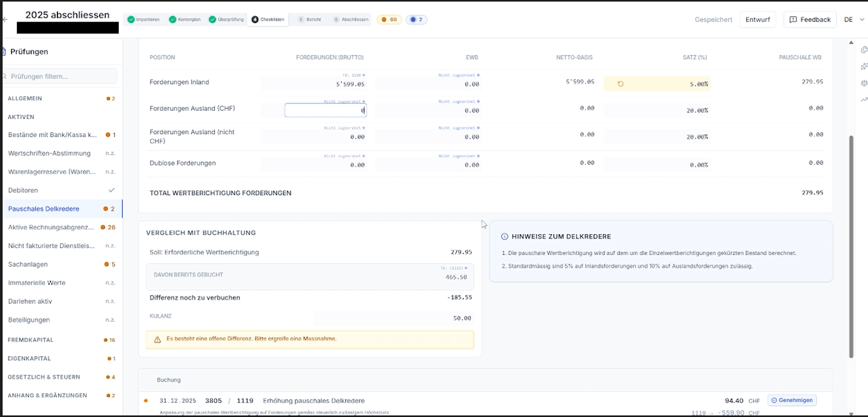Switch to the Bericht step
868x417 pixels.
tap(309, 20)
